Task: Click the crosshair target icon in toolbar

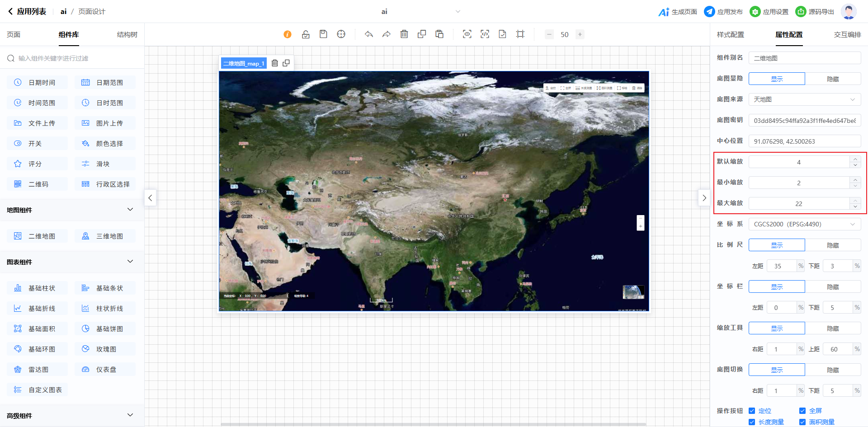Action: [x=341, y=34]
